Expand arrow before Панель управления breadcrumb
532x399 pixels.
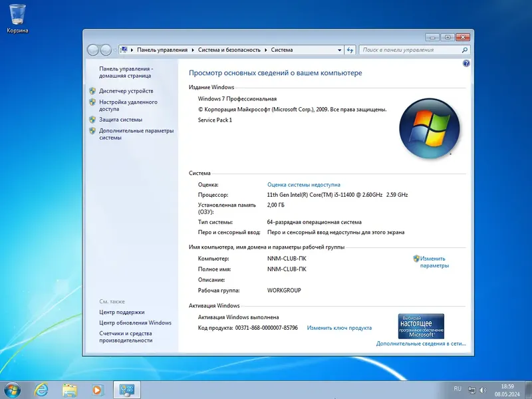[132, 50]
